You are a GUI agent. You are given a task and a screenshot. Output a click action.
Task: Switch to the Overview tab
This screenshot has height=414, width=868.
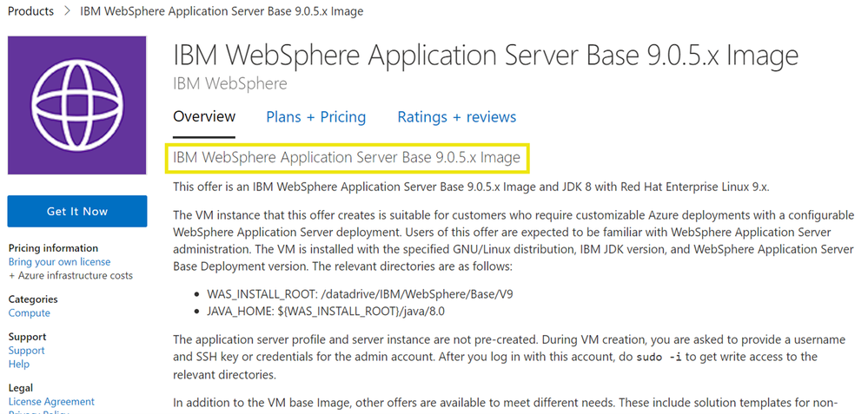tap(204, 117)
